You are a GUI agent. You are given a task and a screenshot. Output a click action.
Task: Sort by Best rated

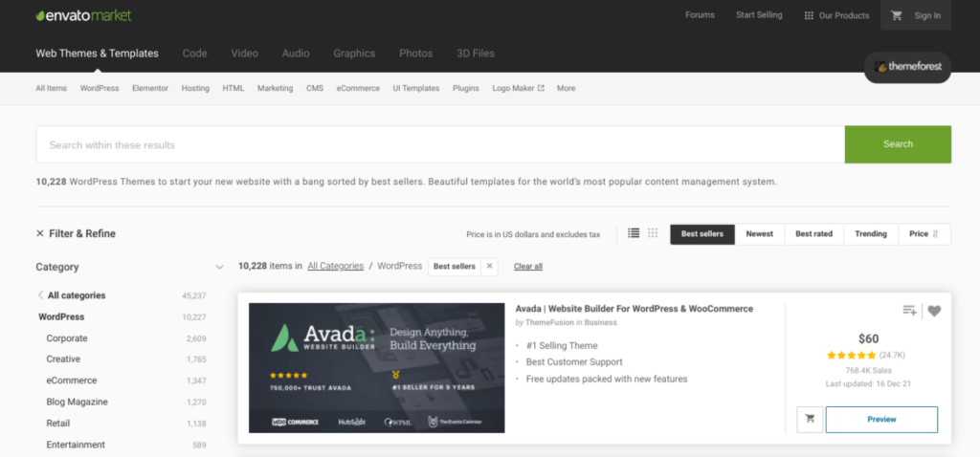coord(813,234)
